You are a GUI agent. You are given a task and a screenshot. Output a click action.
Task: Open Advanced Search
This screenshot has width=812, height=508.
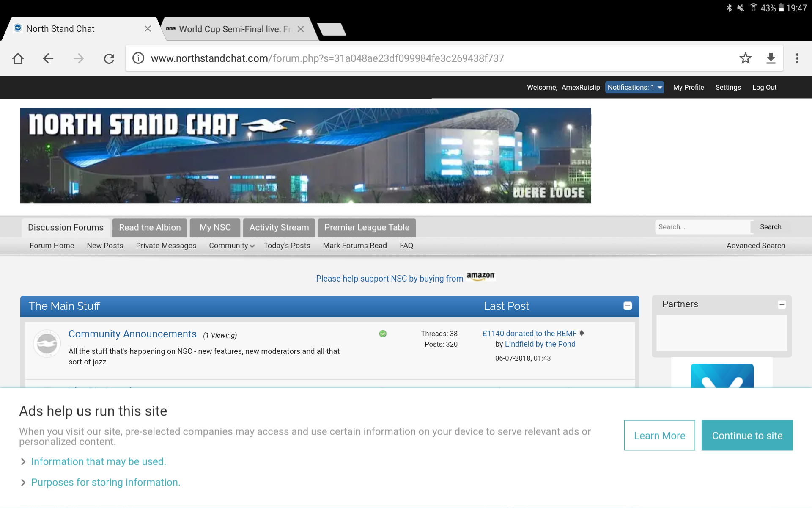point(755,246)
